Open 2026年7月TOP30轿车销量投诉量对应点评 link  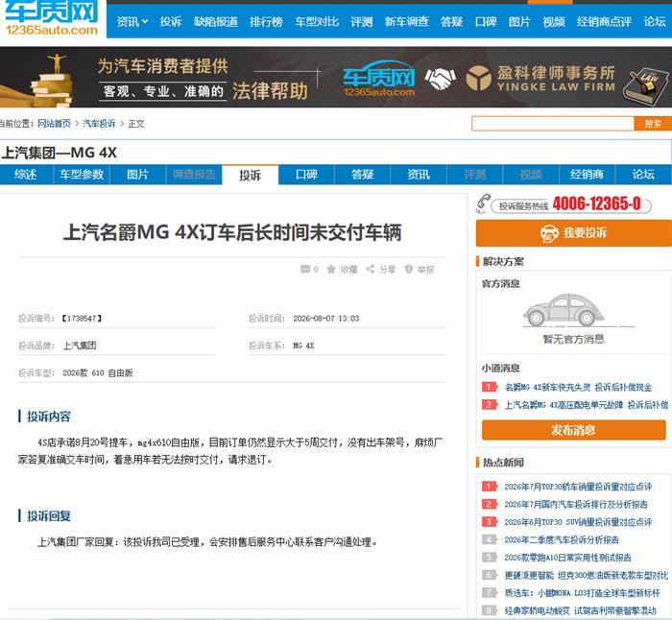578,487
